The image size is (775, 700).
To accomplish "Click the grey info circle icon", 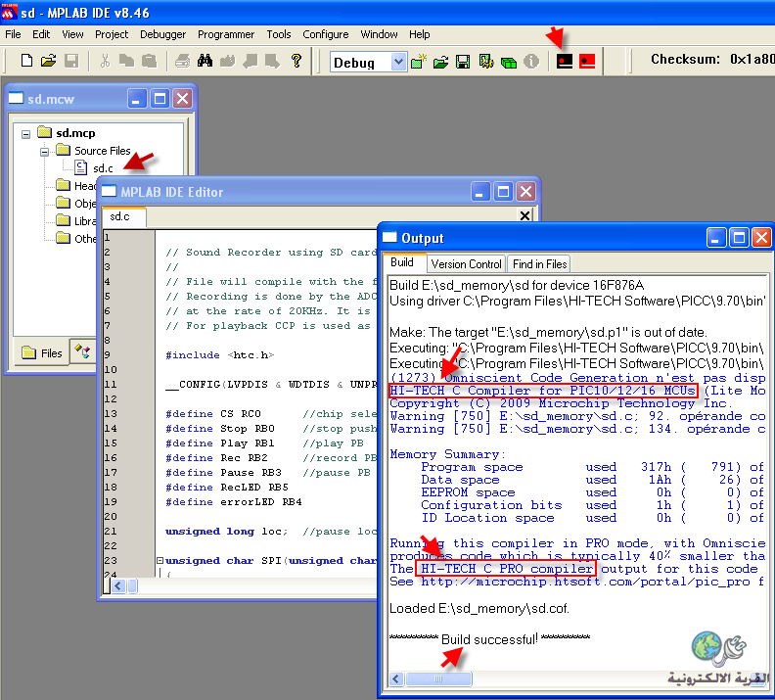I will (x=531, y=62).
